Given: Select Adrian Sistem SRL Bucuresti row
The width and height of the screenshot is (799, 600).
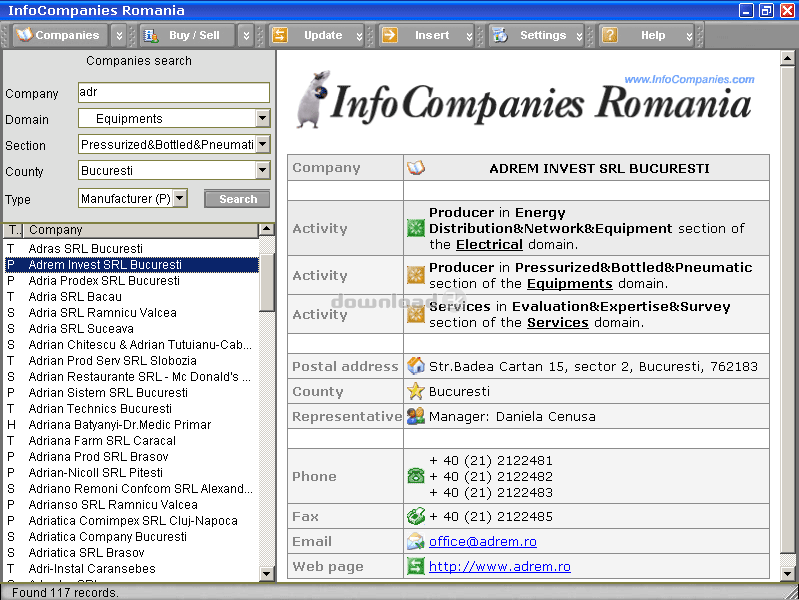Looking at the screenshot, I should click(131, 393).
